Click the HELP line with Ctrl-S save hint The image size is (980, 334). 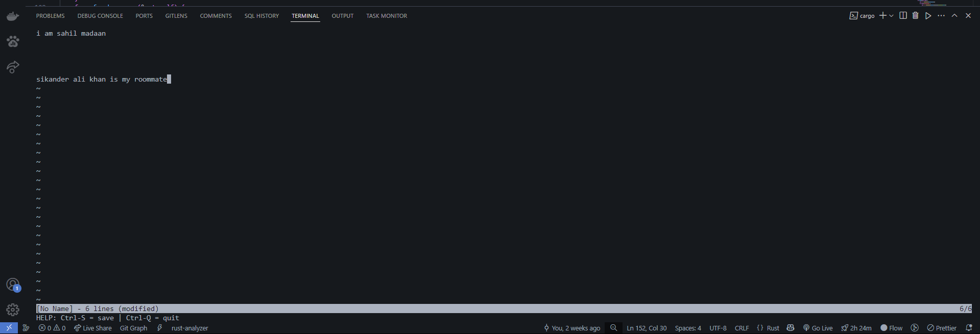click(x=108, y=318)
